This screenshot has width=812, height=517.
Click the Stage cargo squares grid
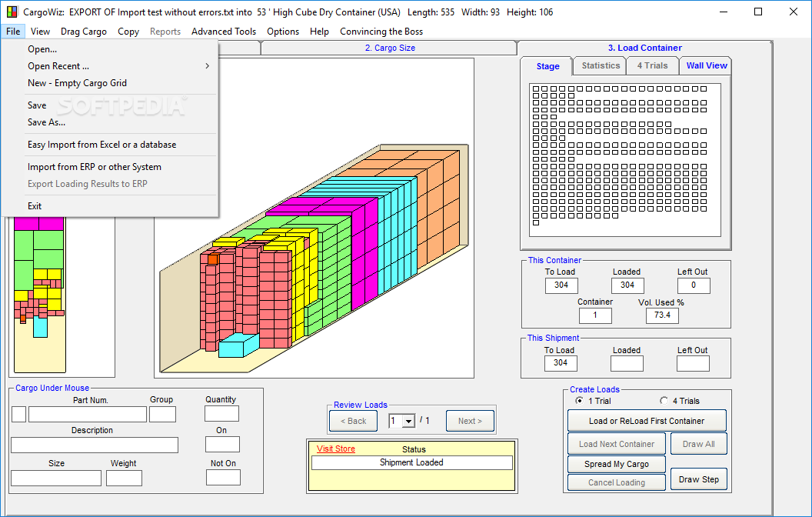coord(624,159)
